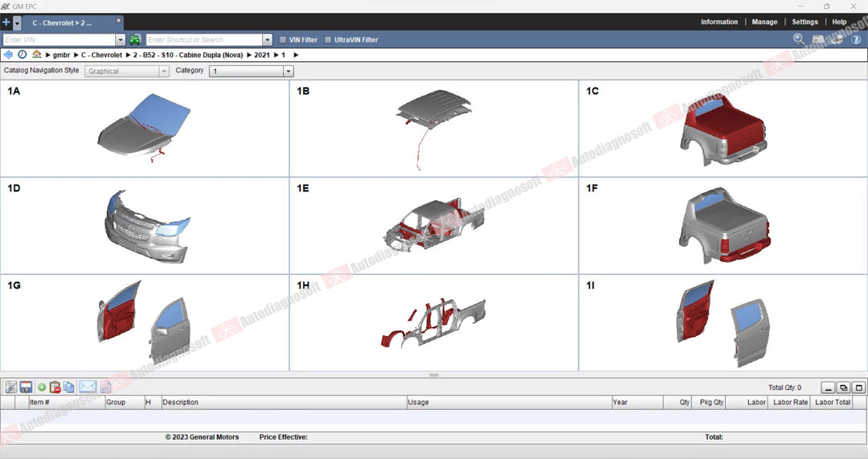Select C - Chevrolet in the breadcrumb
Image resolution: width=868 pixels, height=459 pixels.
101,55
